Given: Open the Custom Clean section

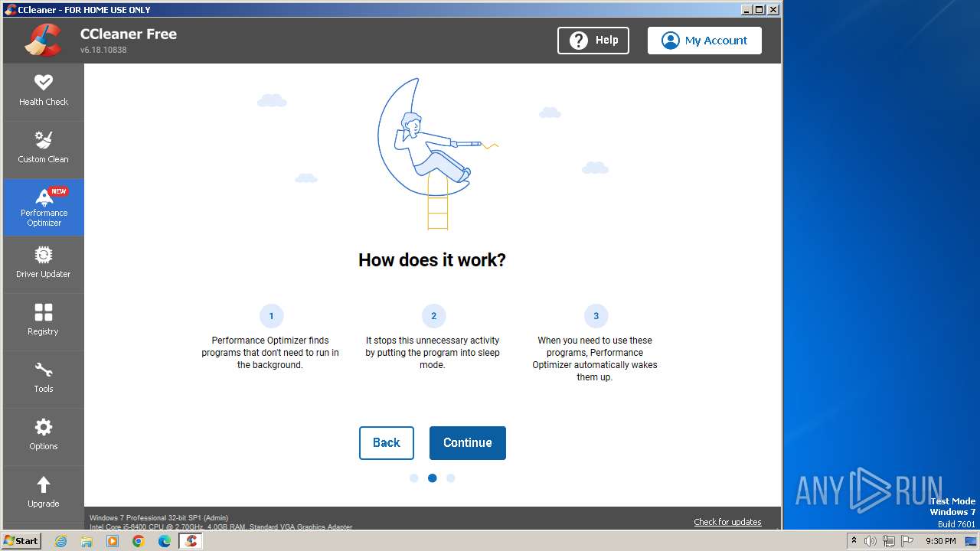Looking at the screenshot, I should (x=44, y=149).
